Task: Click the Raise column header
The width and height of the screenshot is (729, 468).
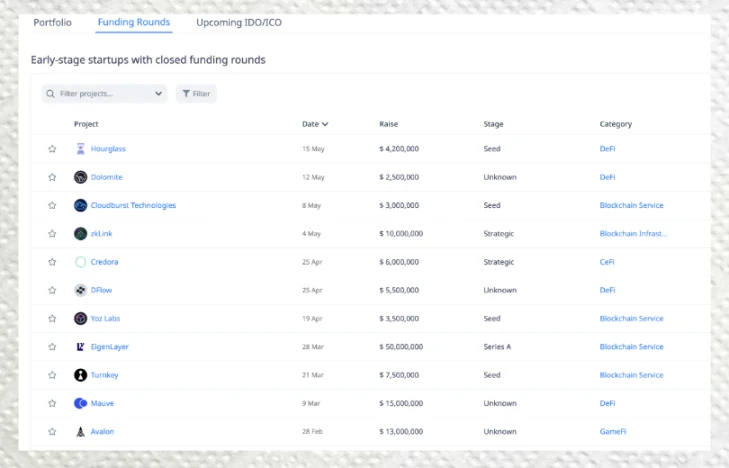Action: pos(389,124)
